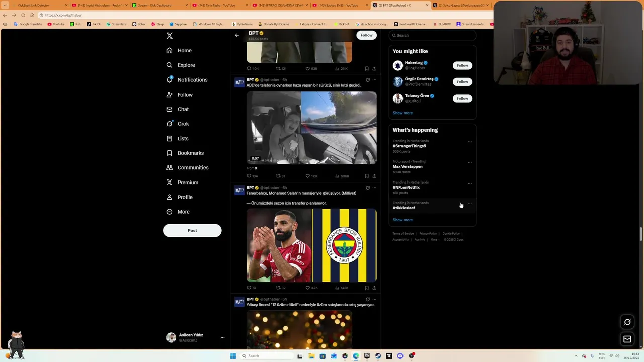Bookmark the Mohamed Salah post
The height and width of the screenshot is (362, 644).
367,288
